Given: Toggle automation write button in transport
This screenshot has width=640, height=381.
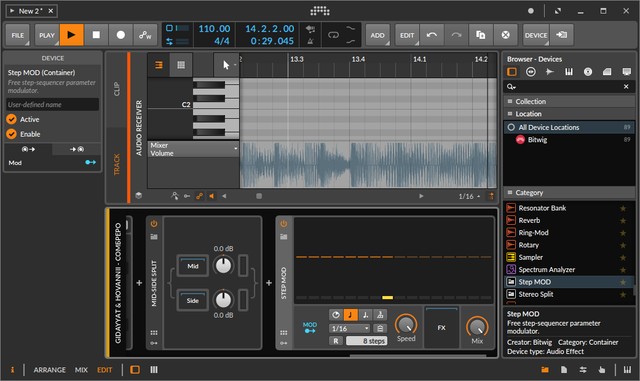Looking at the screenshot, I should pos(145,35).
